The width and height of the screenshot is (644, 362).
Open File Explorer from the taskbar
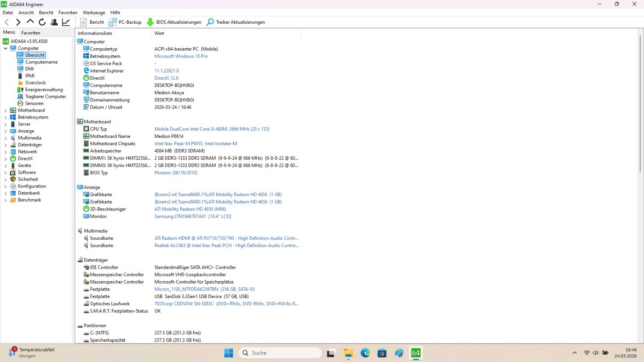(x=348, y=353)
